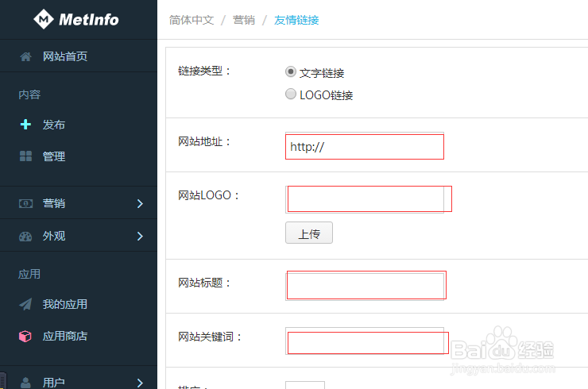
Task: Click the 营销 breadcrumb link
Action: (244, 20)
